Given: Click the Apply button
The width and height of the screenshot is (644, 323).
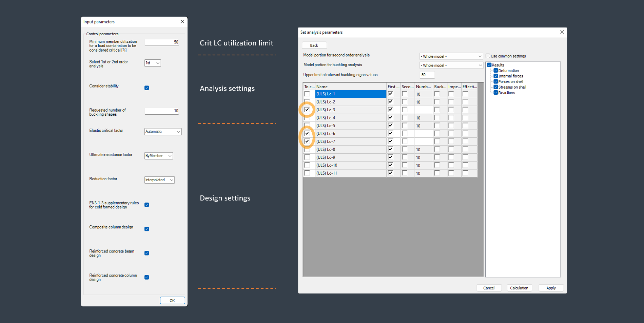Looking at the screenshot, I should point(551,288).
